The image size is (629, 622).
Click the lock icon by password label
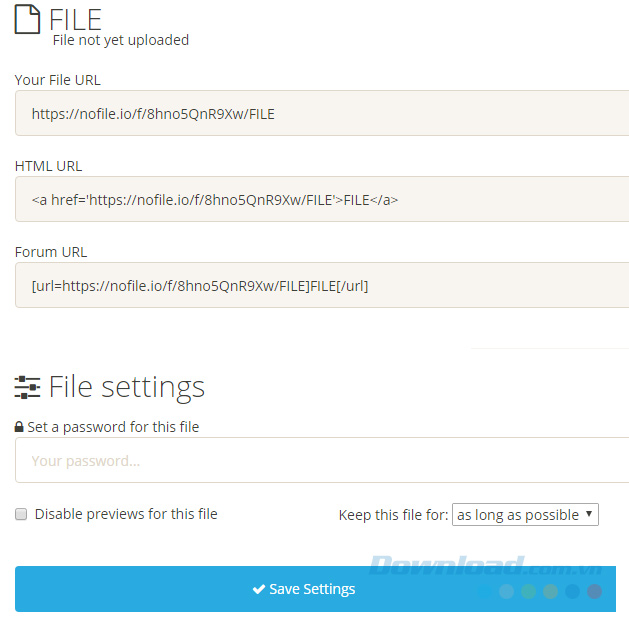[19, 427]
